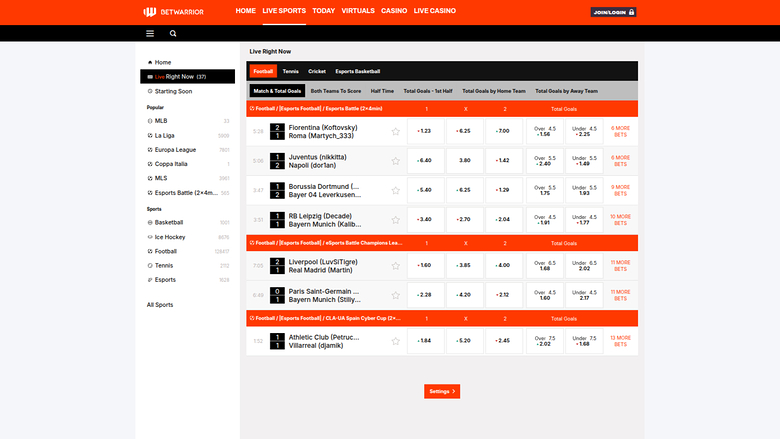The image size is (780, 439).
Task: Switch to the Cricket sport tab
Action: (317, 72)
